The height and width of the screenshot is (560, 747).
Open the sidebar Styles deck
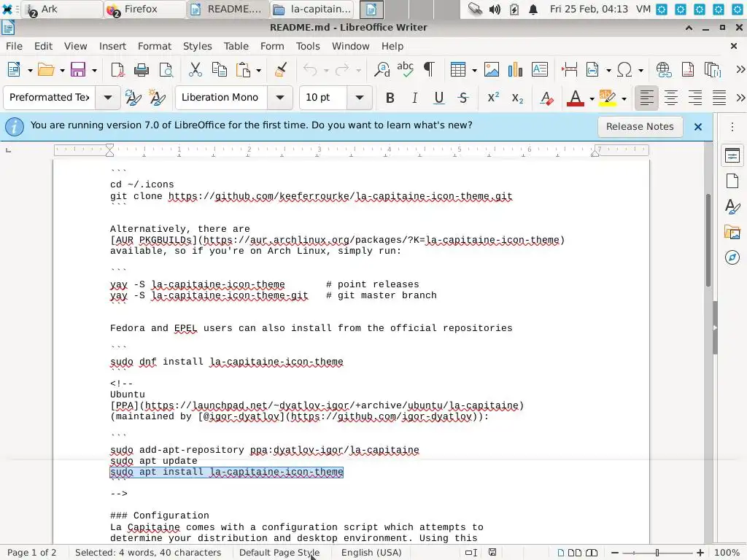(732, 206)
